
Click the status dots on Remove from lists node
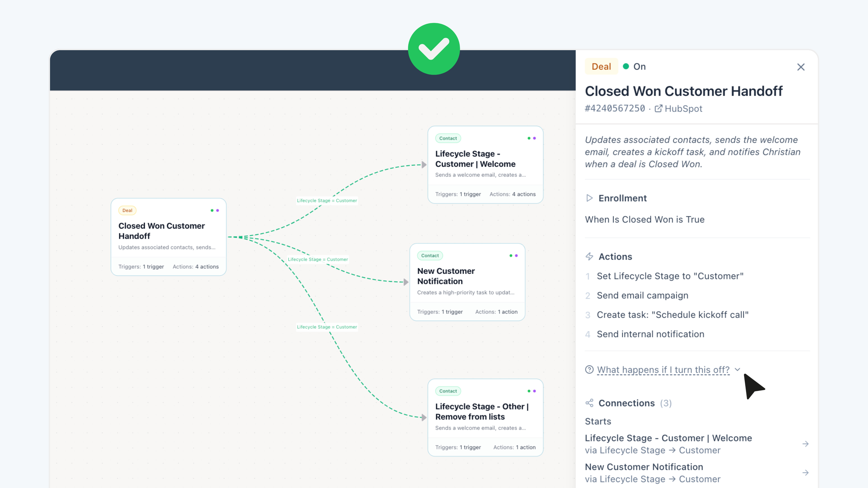point(532,391)
